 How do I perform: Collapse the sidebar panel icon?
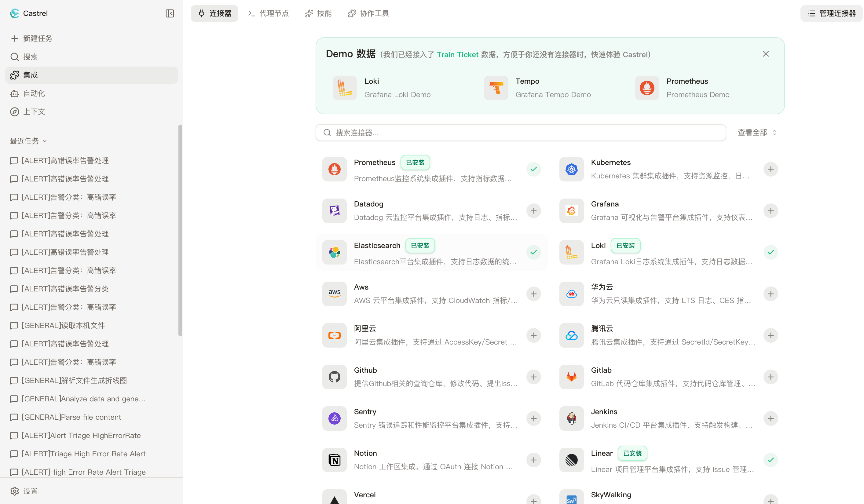point(170,13)
